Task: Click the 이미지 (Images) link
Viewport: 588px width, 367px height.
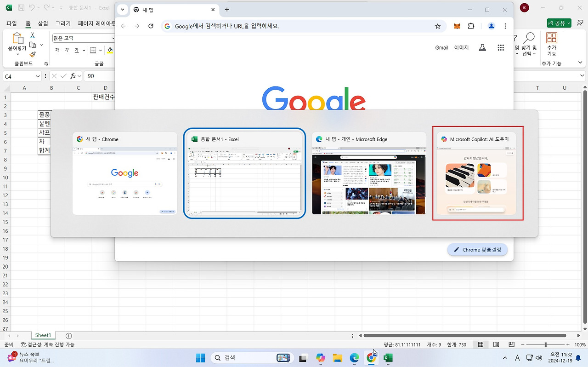Action: coord(461,47)
